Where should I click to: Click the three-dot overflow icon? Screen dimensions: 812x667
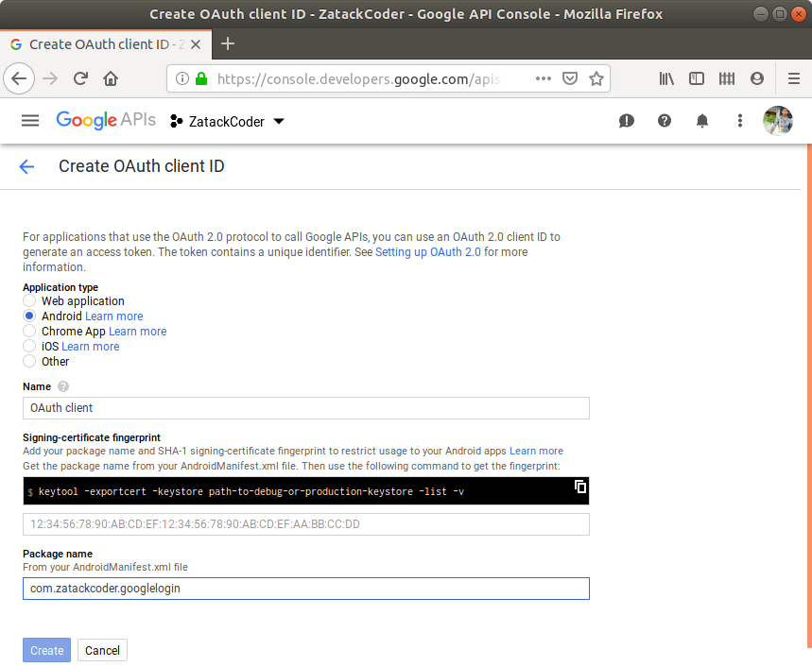click(739, 121)
